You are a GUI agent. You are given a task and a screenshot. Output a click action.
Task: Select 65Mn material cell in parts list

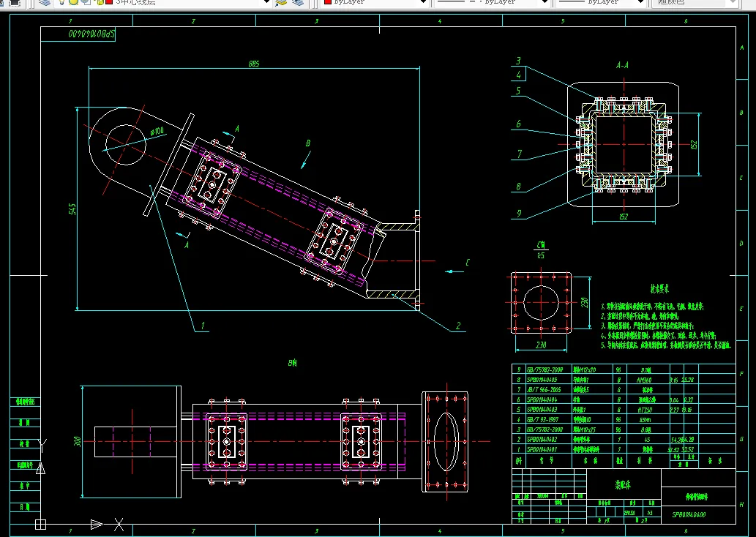[x=645, y=419]
